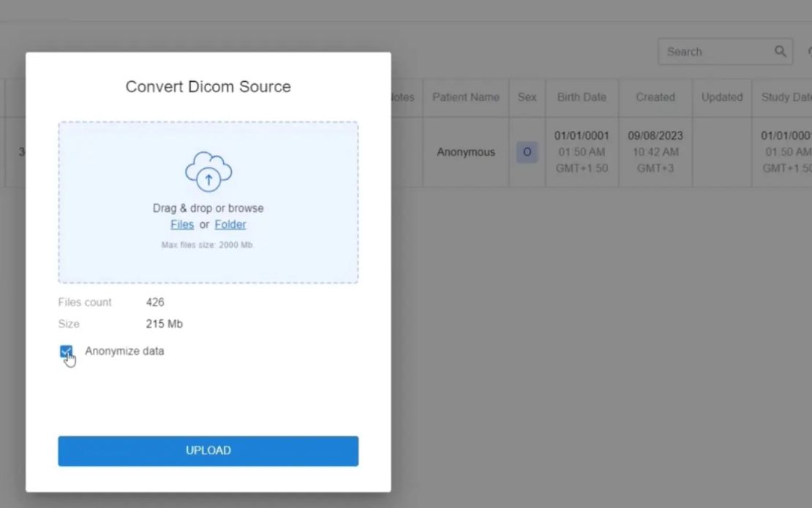This screenshot has height=508, width=812.
Task: Click the drag and drop upload area
Action: [208, 202]
